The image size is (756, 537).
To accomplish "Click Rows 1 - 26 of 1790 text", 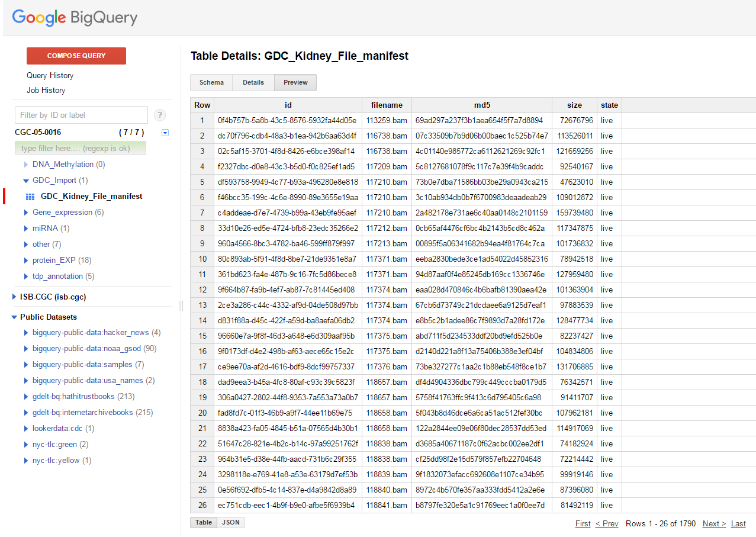I will [661, 524].
